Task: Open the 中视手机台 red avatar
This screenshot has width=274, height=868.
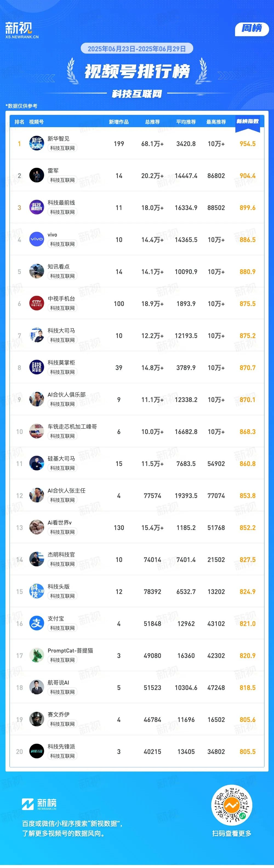Action: coord(36,303)
